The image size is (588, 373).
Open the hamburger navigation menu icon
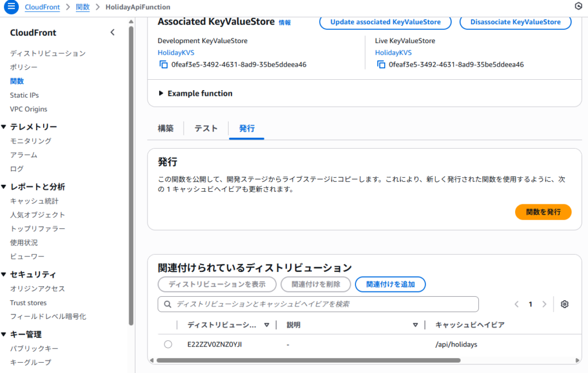[x=11, y=7]
